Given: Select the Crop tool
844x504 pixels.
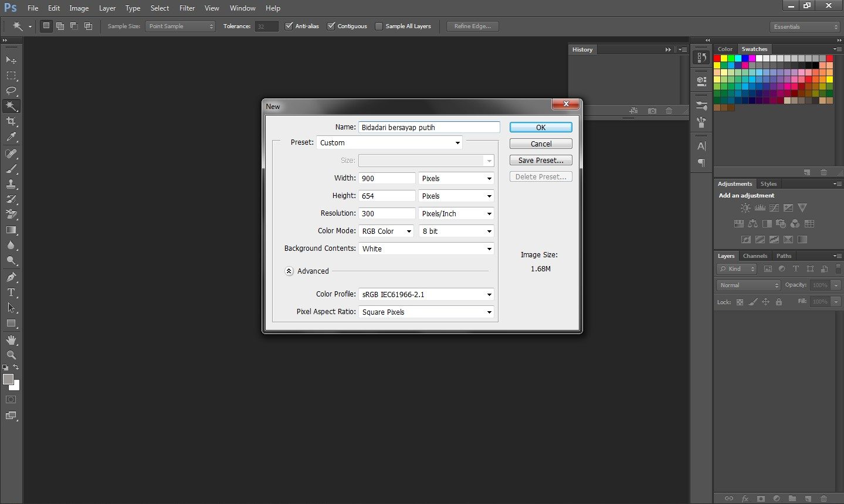Looking at the screenshot, I should tap(11, 121).
